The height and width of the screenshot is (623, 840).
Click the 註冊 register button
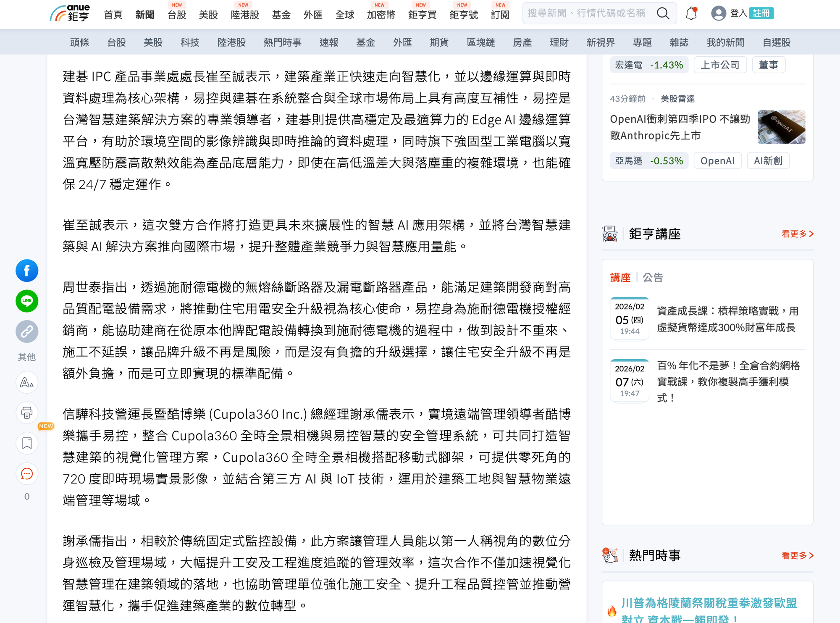coord(761,13)
